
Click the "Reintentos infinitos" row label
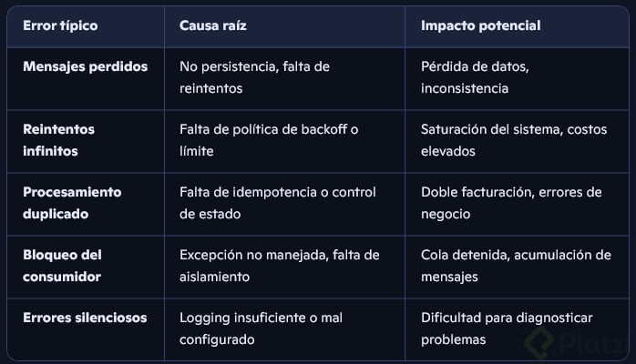pyautogui.click(x=58, y=140)
